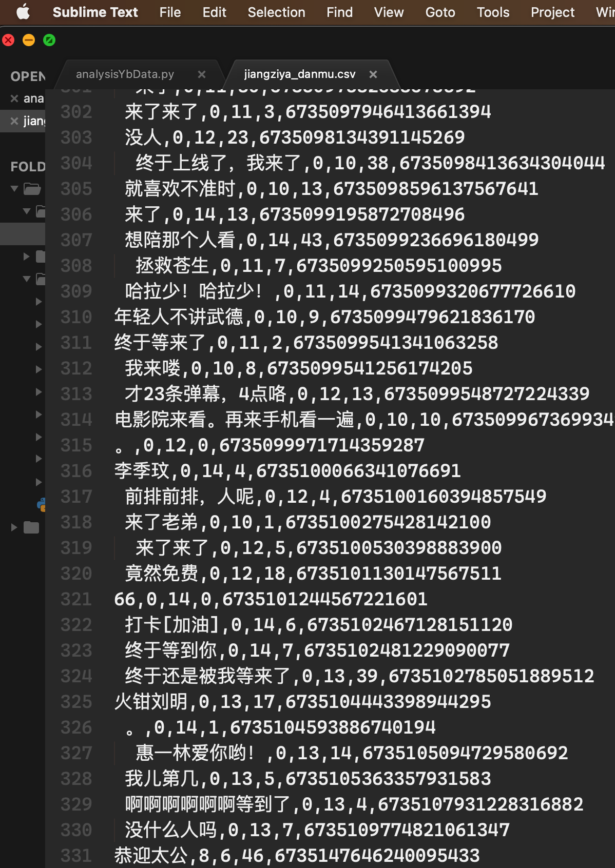
Task: Click the text '我来喽' on line 312
Action: [x=152, y=368]
